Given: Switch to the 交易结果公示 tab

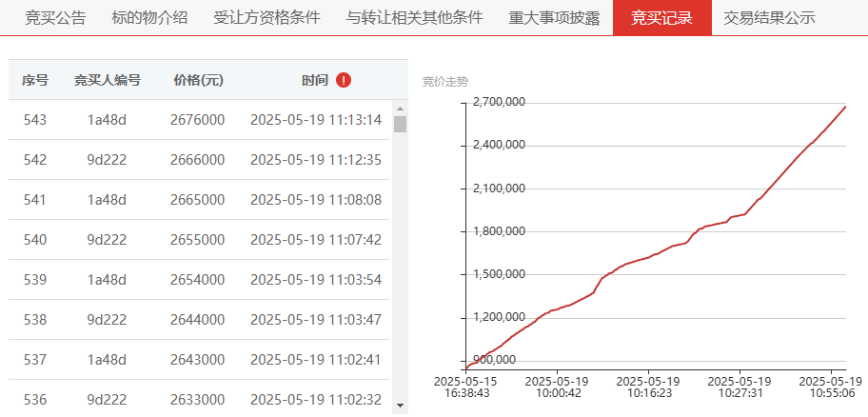Looking at the screenshot, I should point(769,18).
